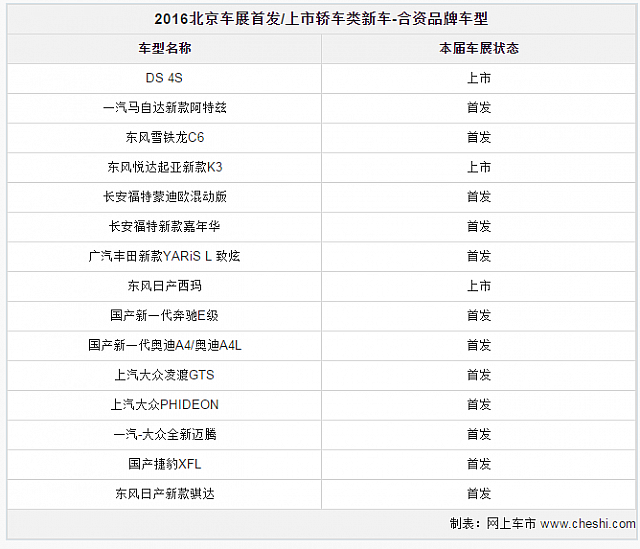Click 首发 status in the 东风雪铁龙C6 row
Image resolution: width=640 pixels, height=549 pixels.
coord(479,138)
